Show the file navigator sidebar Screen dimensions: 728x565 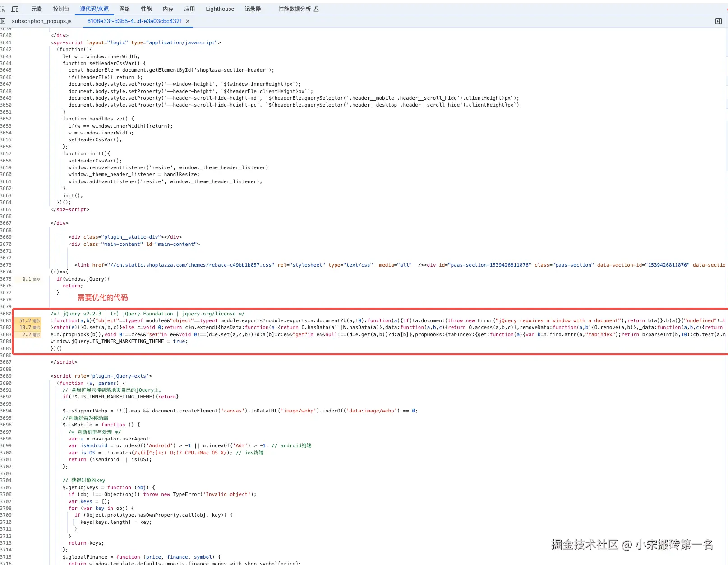[x=3, y=21]
